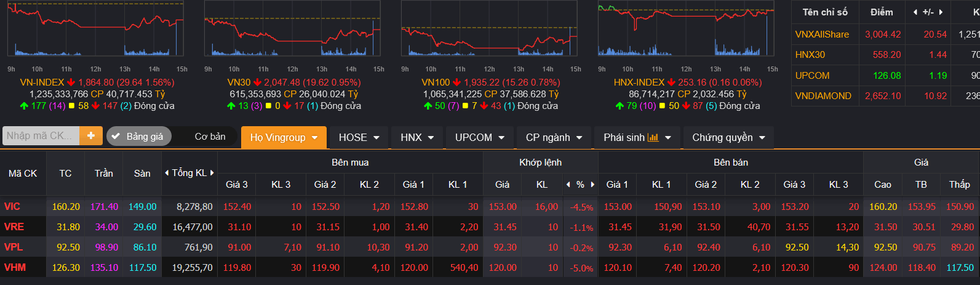Viewport: 980px width, 285px height.
Task: Open the CP ngành dropdown menu
Action: tap(554, 137)
